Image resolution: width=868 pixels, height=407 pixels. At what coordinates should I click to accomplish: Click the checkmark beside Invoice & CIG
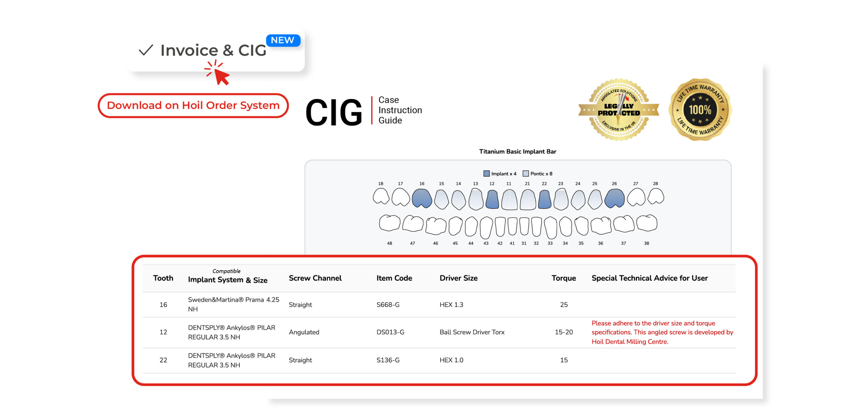[x=146, y=50]
